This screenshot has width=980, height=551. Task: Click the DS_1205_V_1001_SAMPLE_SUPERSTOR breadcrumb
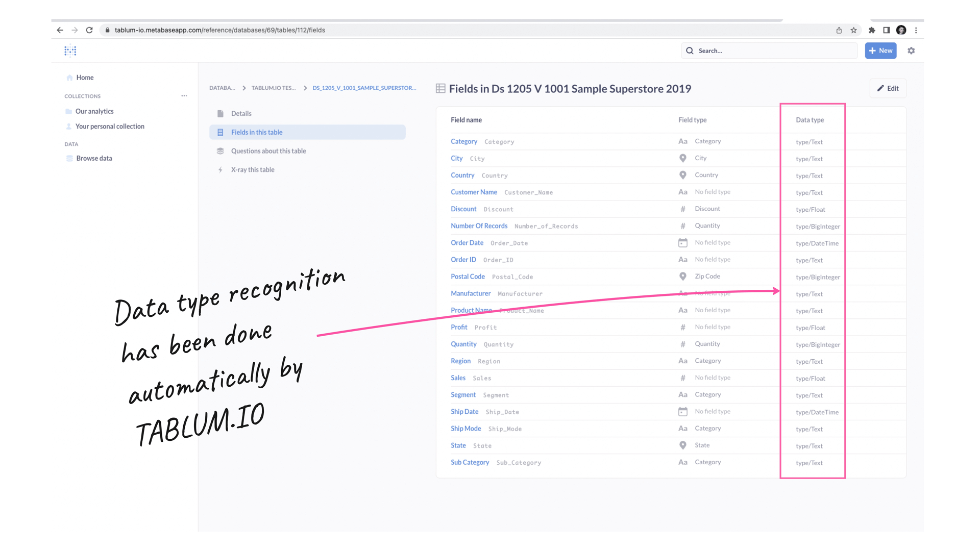pos(364,88)
